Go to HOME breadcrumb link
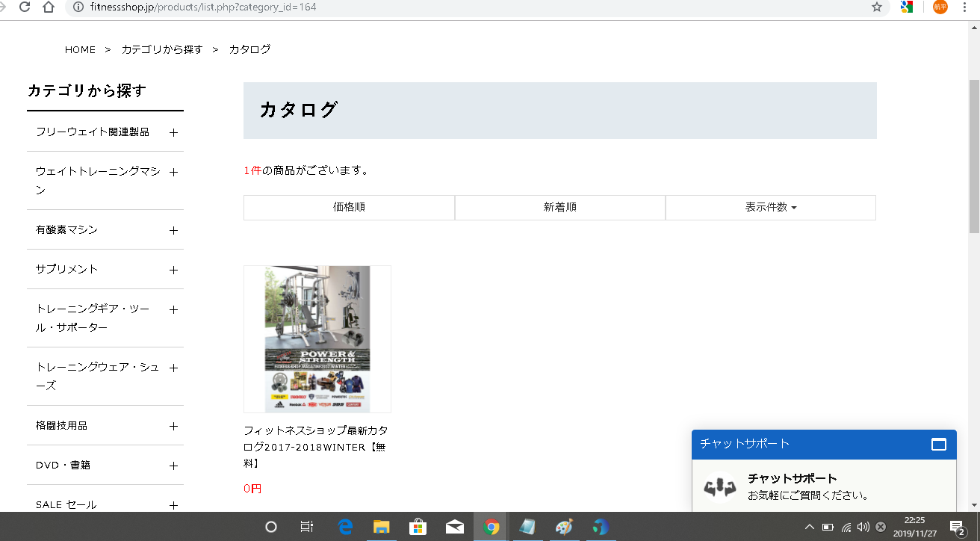This screenshot has height=541, width=980. click(x=80, y=49)
